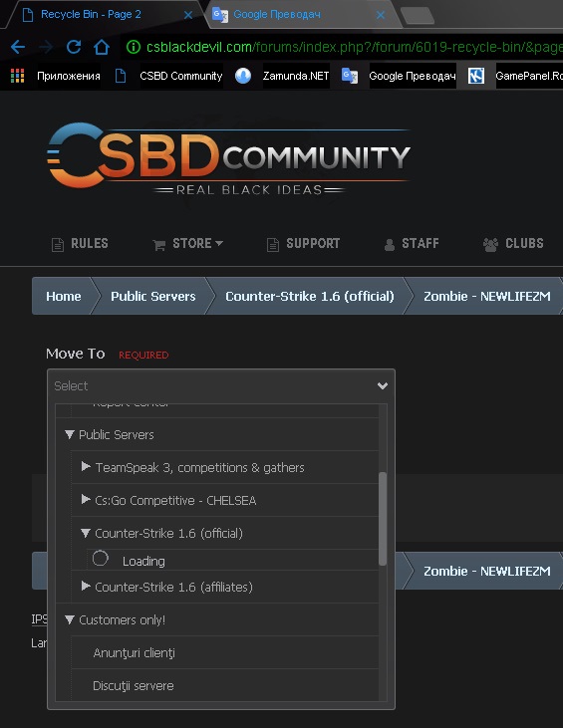563x728 pixels.
Task: Open the Apps grid icon in bookmarks bar
Action: tap(17, 76)
